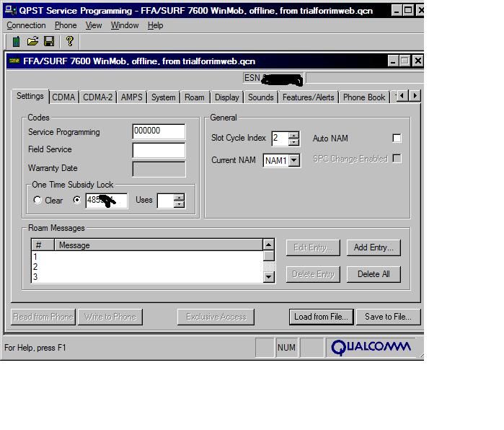Image resolution: width=504 pixels, height=430 pixels.
Task: Minimize the FFA/SURF child window
Action: pos(392,61)
